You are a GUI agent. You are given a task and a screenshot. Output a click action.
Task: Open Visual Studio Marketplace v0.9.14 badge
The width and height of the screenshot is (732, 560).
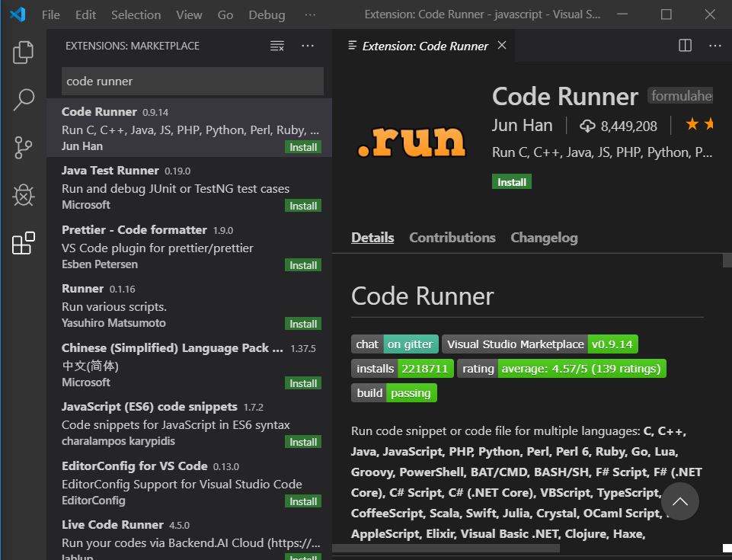[539, 344]
